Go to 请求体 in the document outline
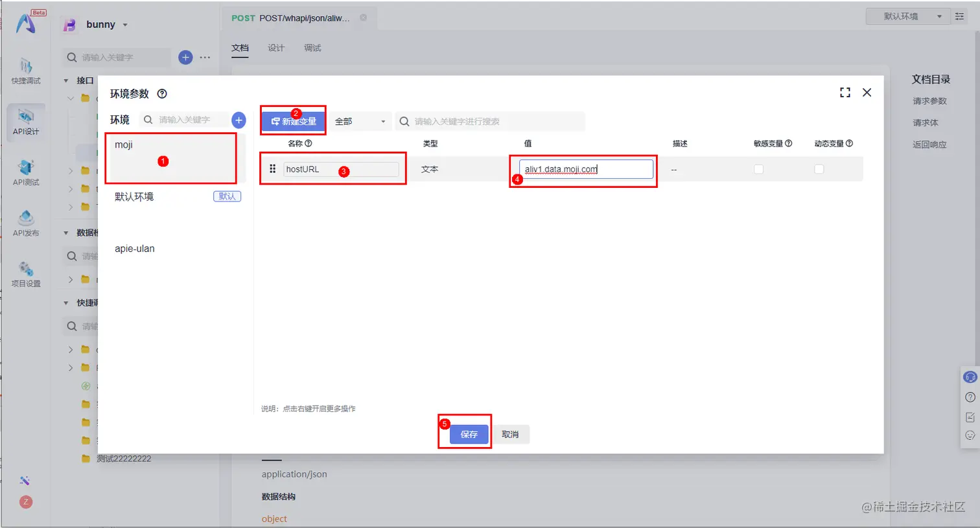 click(x=925, y=122)
